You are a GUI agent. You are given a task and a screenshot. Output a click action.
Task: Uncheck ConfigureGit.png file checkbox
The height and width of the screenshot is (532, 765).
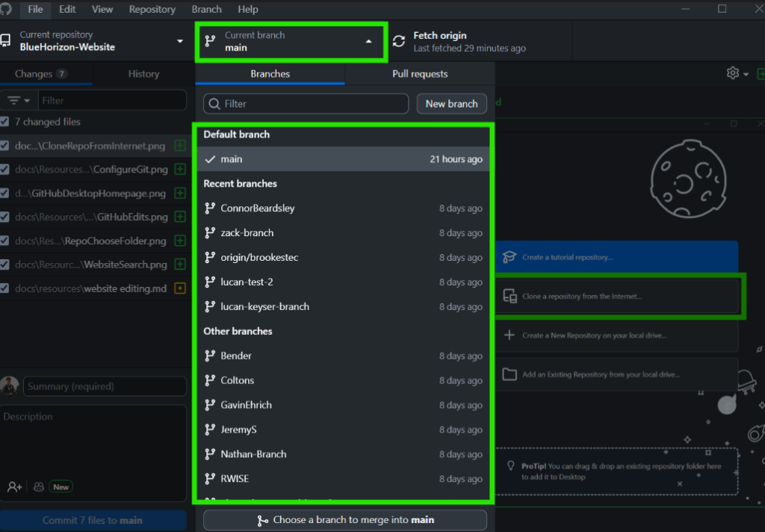pyautogui.click(x=4, y=170)
